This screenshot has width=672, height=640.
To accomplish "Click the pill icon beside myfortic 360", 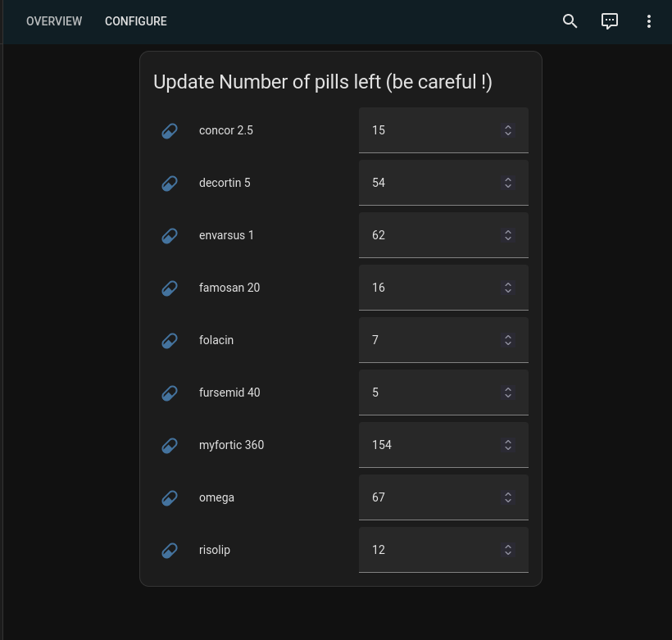I will pyautogui.click(x=170, y=445).
